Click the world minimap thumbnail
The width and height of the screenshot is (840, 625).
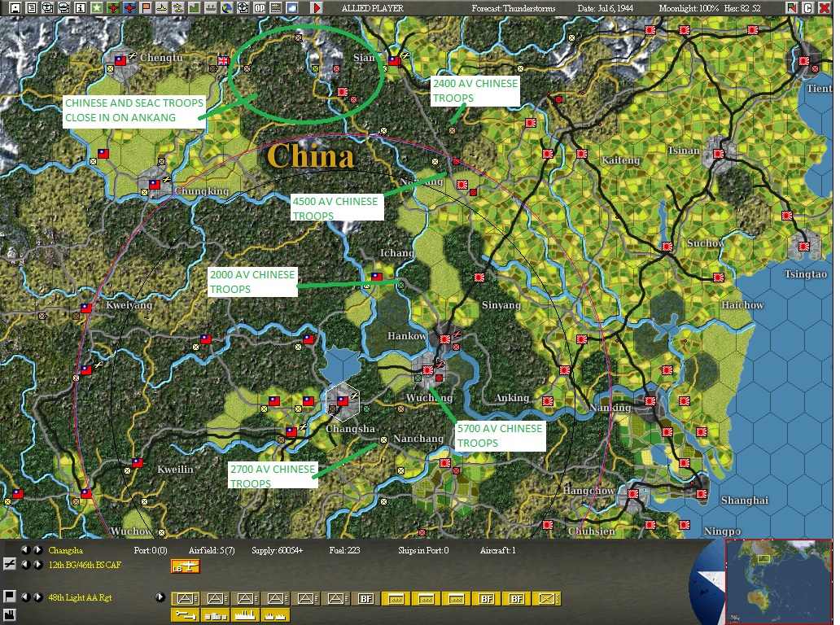778,582
